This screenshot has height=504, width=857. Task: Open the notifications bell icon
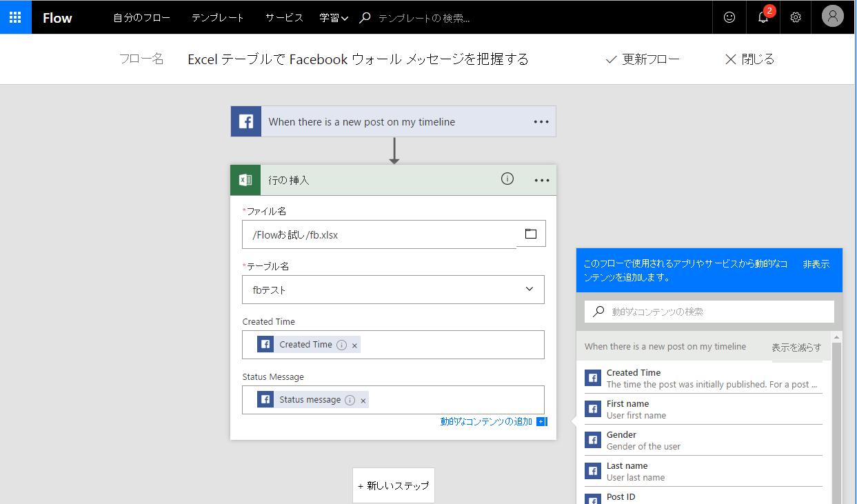(763, 17)
